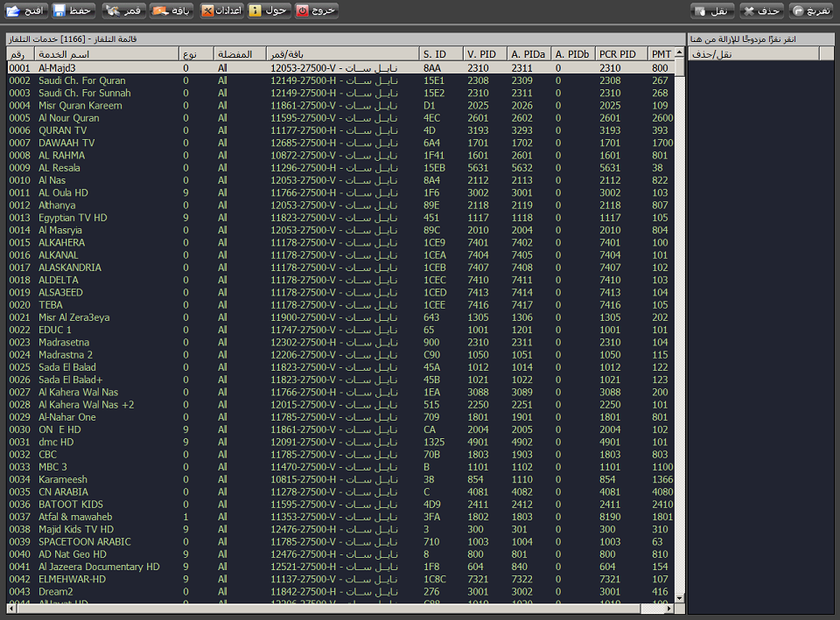Select the Saudi Ch. For Sunnah row
Viewport: 840px width, 620px height.
point(340,94)
